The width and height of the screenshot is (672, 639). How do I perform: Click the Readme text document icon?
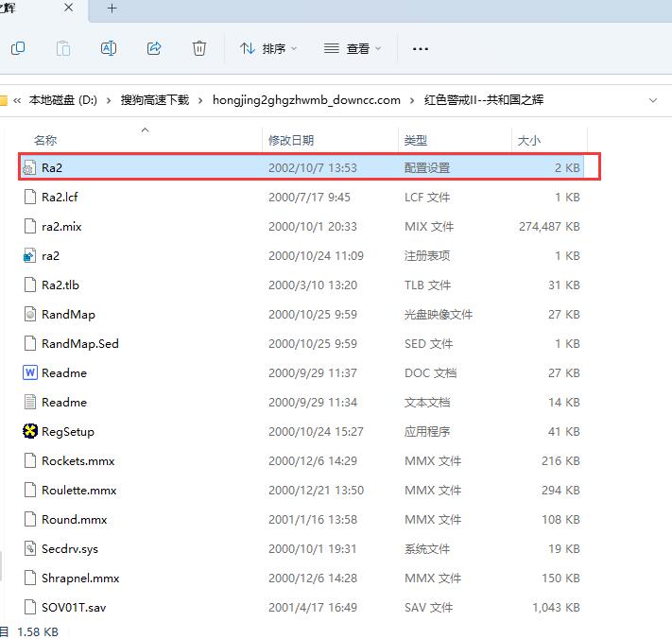pyautogui.click(x=30, y=402)
